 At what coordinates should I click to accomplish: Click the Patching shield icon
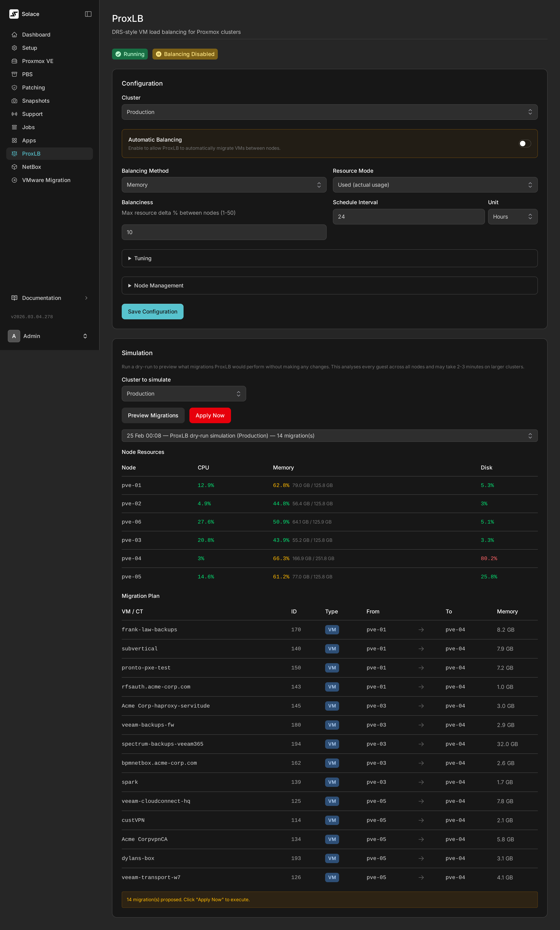pos(14,88)
